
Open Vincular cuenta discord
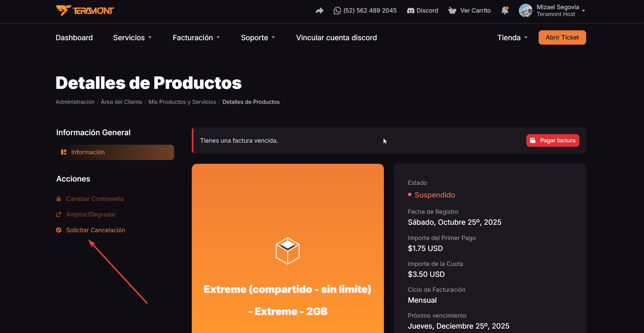pos(336,37)
